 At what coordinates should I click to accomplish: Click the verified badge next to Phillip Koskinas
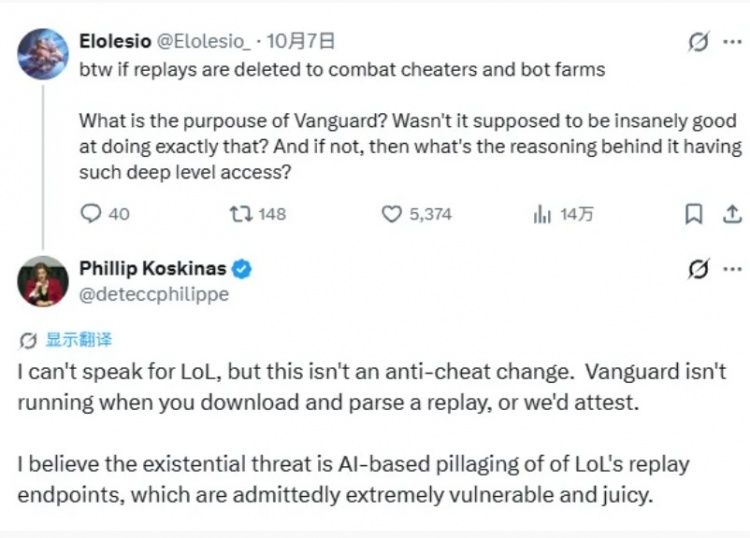point(242,269)
